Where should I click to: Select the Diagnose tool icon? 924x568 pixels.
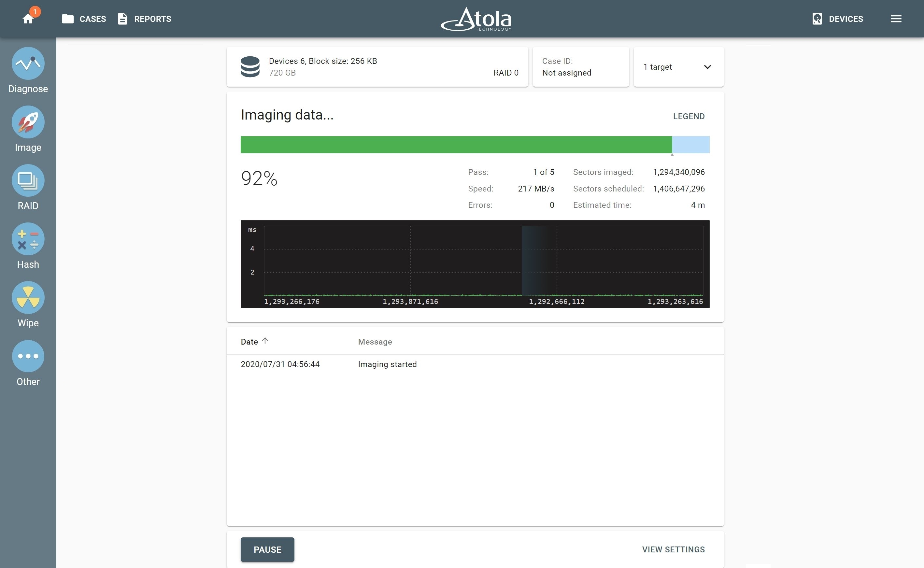pyautogui.click(x=28, y=63)
